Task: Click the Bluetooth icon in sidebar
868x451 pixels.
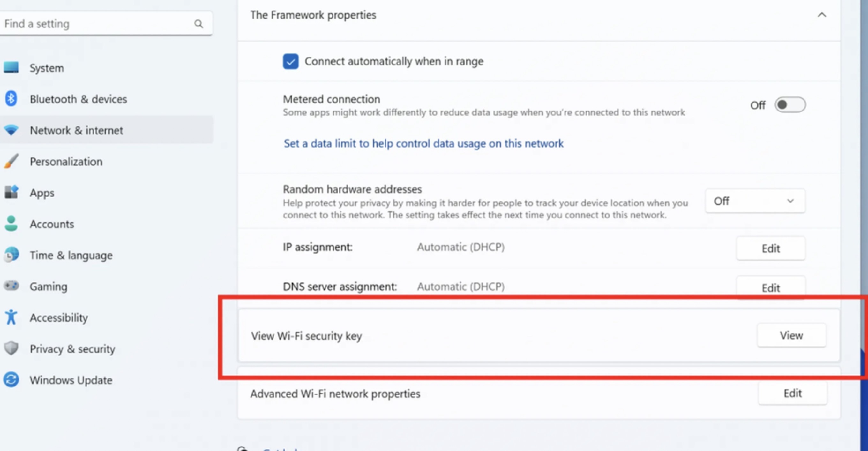Action: [11, 99]
